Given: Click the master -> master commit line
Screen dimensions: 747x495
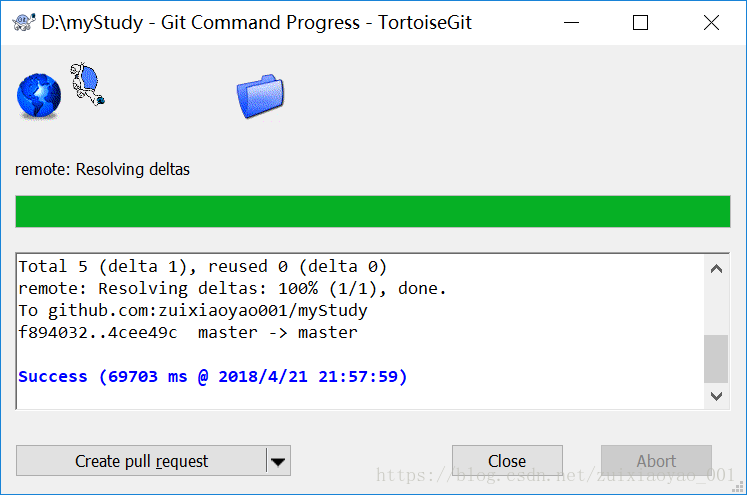Looking at the screenshot, I should click(x=188, y=333).
